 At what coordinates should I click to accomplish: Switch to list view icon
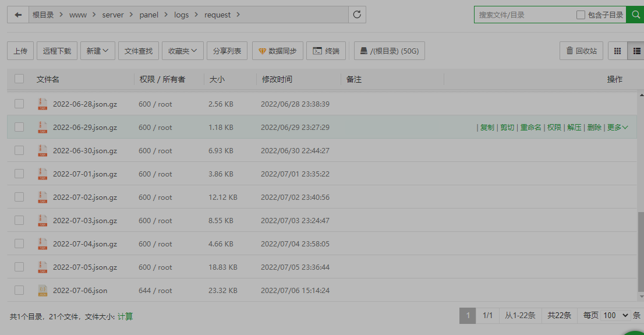[636, 51]
